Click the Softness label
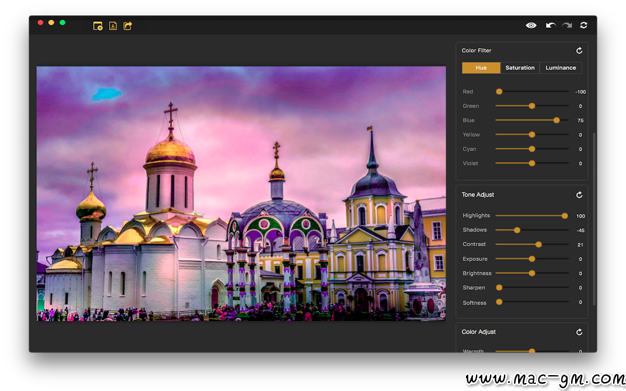This screenshot has width=626, height=391. [474, 303]
